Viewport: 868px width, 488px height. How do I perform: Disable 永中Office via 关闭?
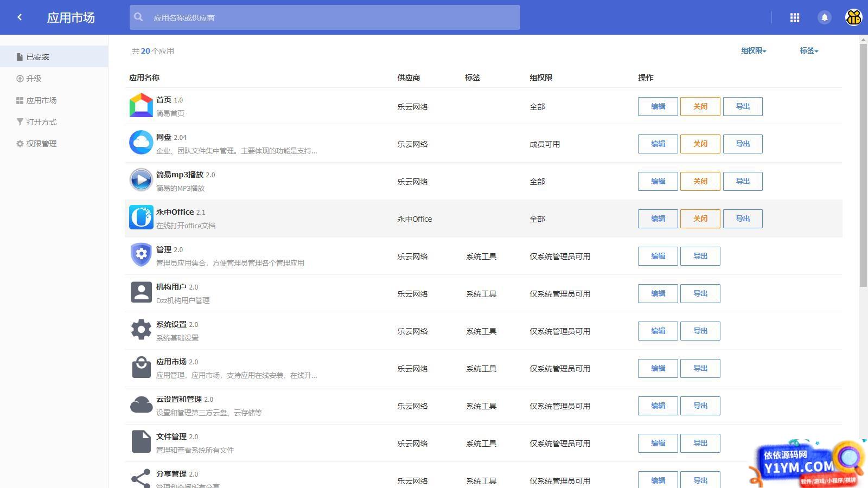point(700,219)
